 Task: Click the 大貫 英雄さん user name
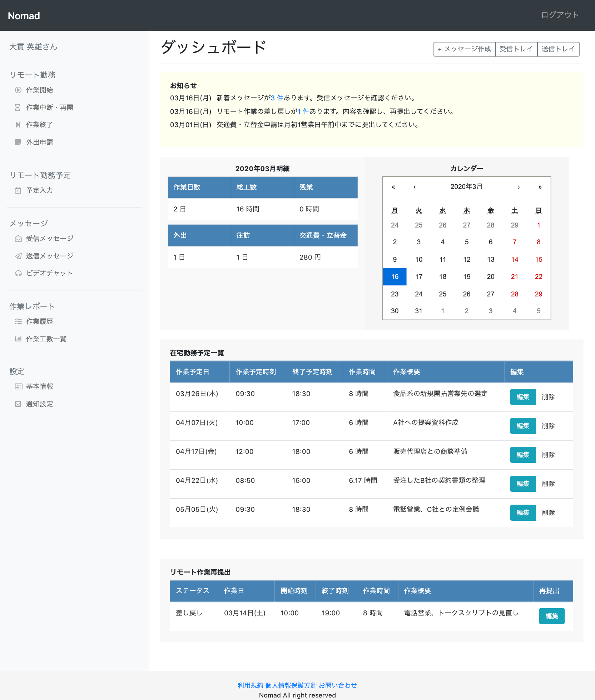pyautogui.click(x=33, y=47)
